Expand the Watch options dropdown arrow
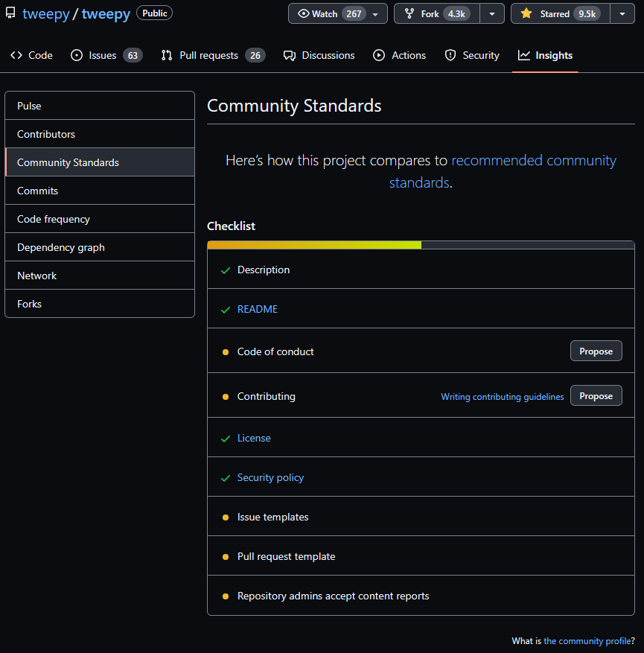The height and width of the screenshot is (653, 644). (376, 13)
